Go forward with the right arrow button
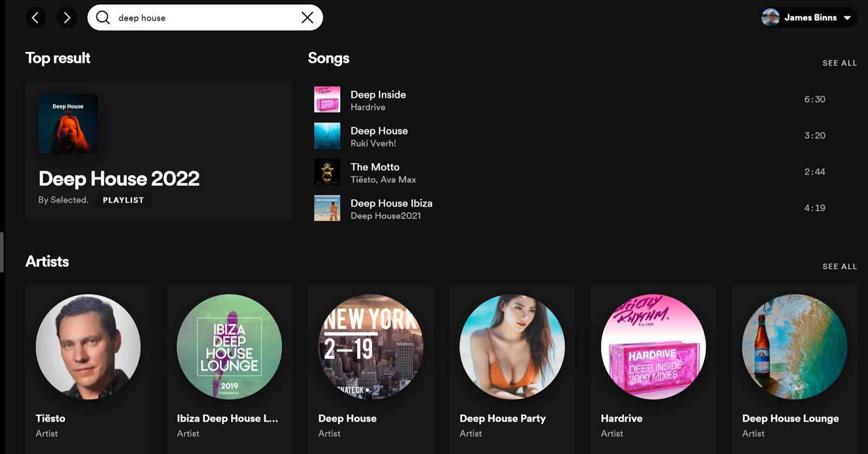Screen dimensions: 868x454 pos(67,18)
